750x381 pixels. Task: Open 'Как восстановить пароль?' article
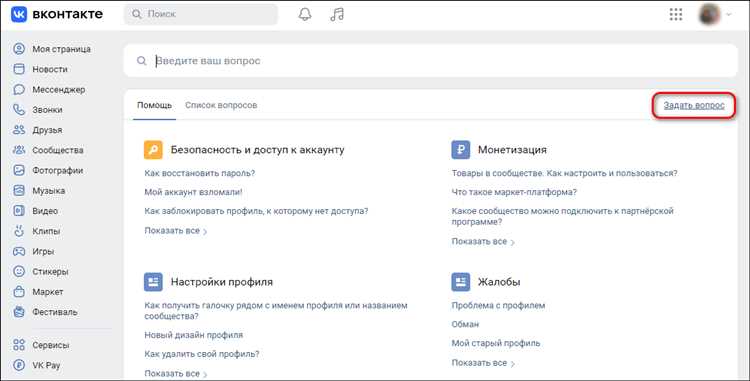(x=199, y=173)
